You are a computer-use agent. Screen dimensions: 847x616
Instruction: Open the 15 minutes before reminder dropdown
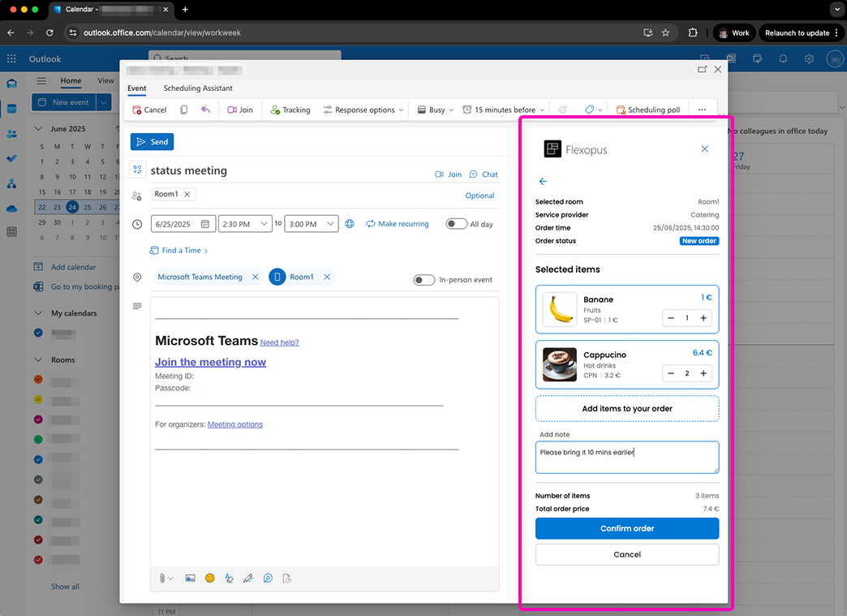tap(504, 110)
